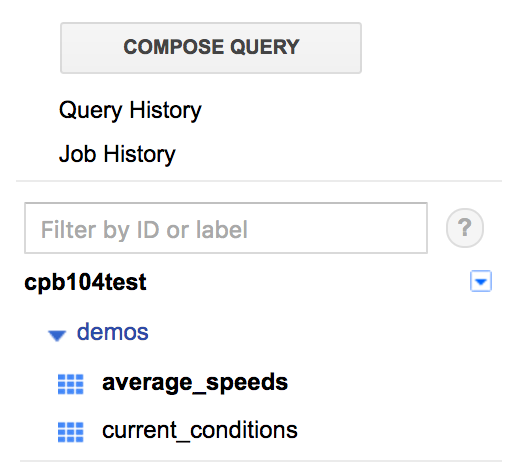The width and height of the screenshot is (514, 474).
Task: Collapse the demos dataset triangle
Action: point(57,335)
